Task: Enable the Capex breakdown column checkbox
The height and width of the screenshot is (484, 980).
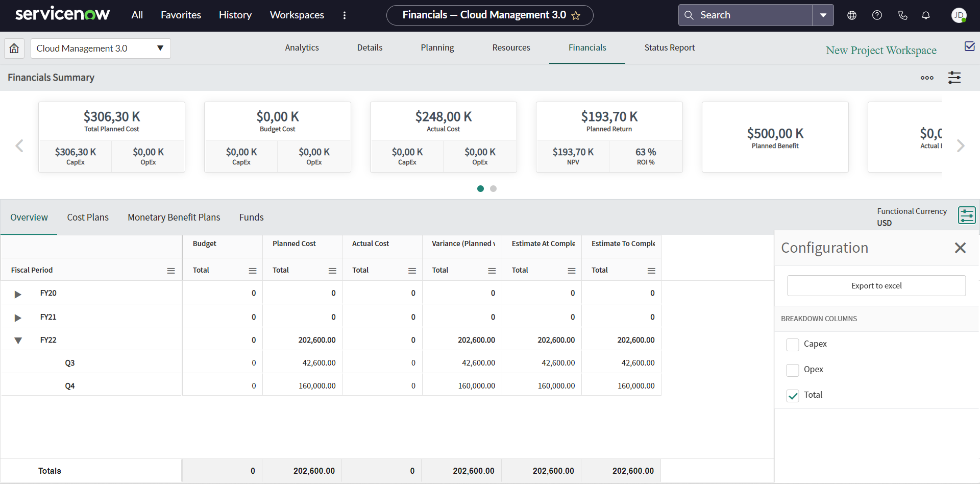Action: pos(793,344)
